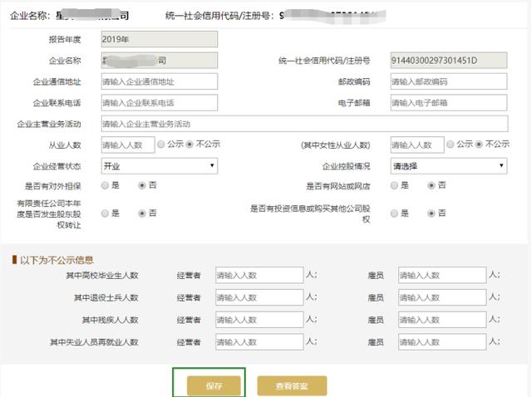
Task: Select 是 for 股东股权转让
Action: [x=106, y=213]
